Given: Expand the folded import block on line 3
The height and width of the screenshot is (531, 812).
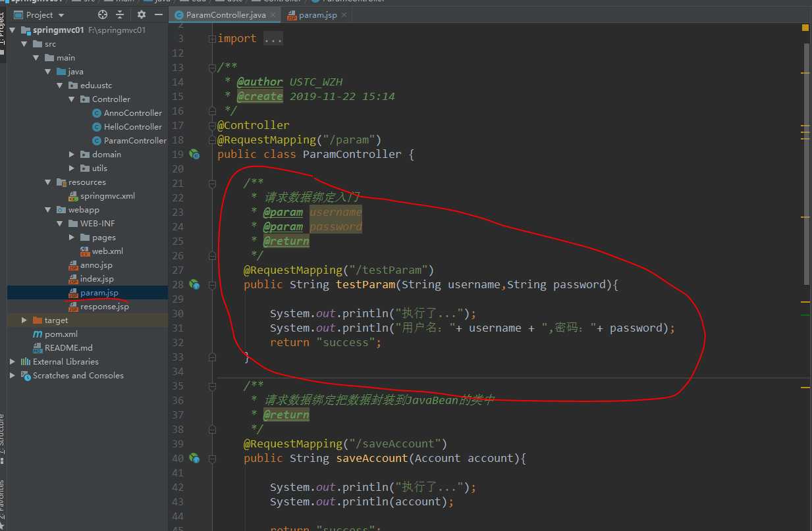Looking at the screenshot, I should 212,39.
